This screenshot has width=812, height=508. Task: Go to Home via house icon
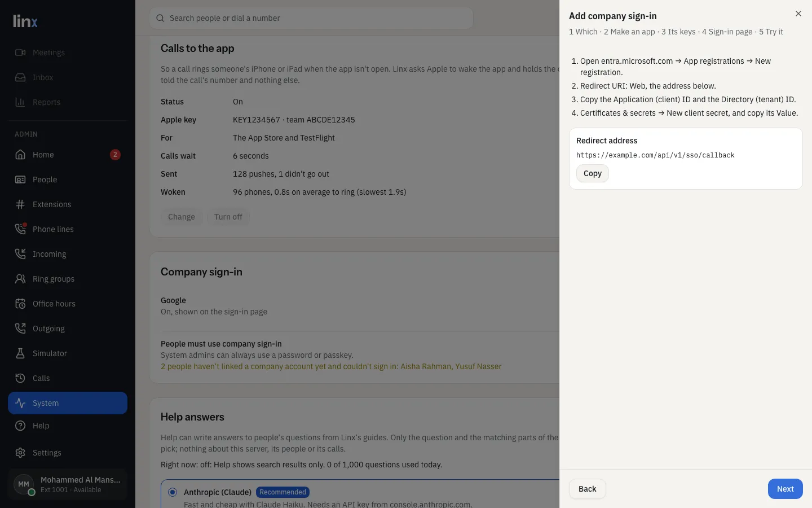pyautogui.click(x=20, y=155)
